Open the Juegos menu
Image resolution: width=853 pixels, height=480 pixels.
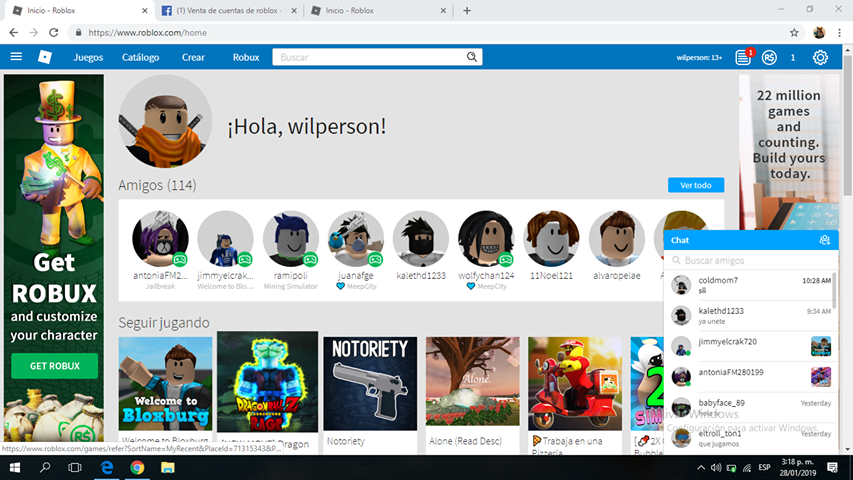coord(88,57)
